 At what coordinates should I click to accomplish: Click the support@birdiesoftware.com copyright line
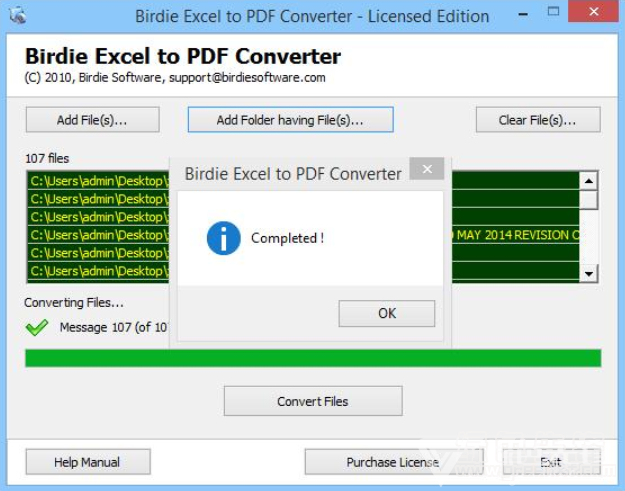pyautogui.click(x=175, y=77)
